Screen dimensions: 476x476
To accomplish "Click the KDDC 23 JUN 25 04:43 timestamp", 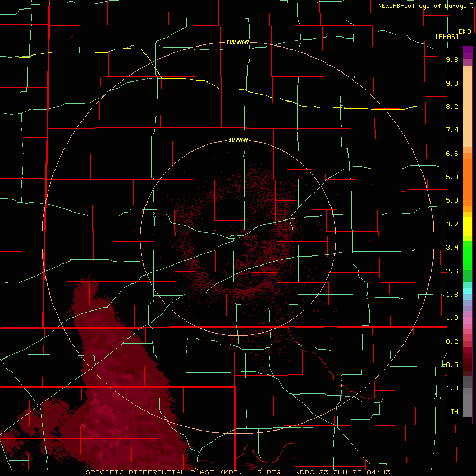I will point(342,472).
